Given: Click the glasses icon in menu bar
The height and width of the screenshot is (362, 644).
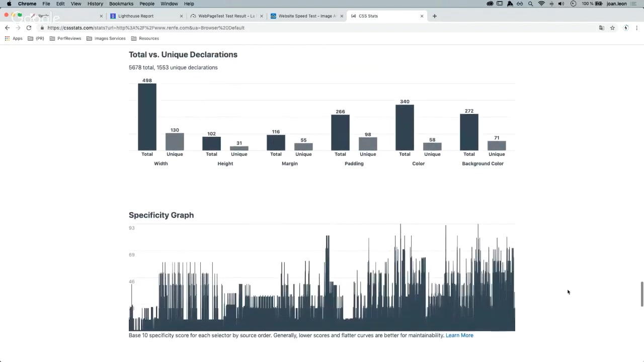Looking at the screenshot, I should click(520, 4).
